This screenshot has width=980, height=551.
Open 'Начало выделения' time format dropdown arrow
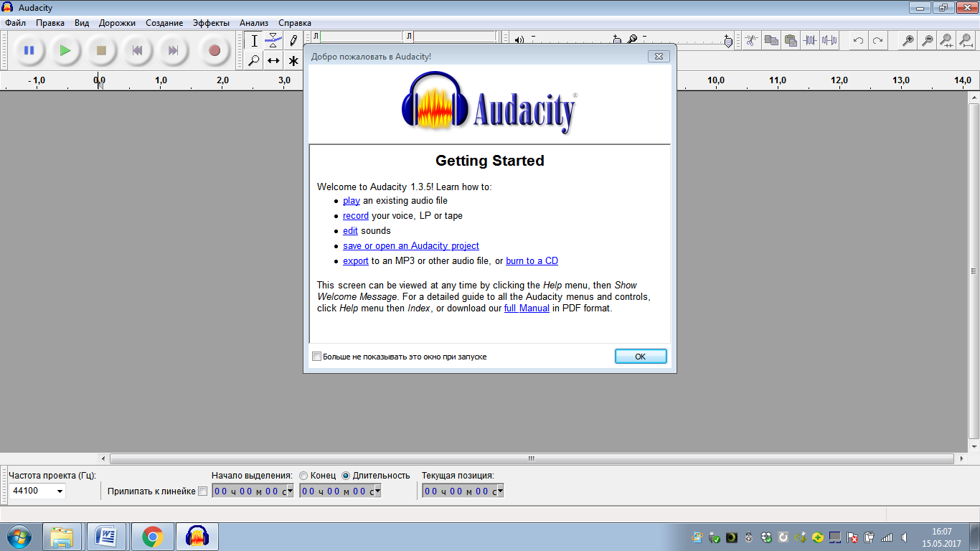coord(290,491)
